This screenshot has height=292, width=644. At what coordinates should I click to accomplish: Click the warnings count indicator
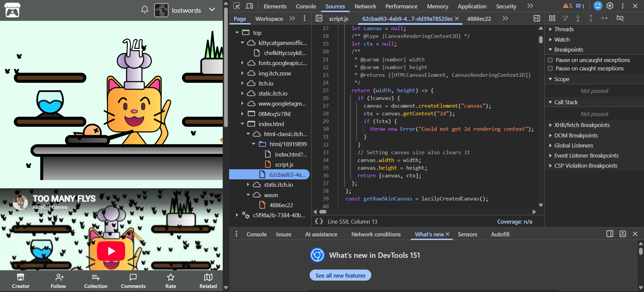tap(568, 6)
